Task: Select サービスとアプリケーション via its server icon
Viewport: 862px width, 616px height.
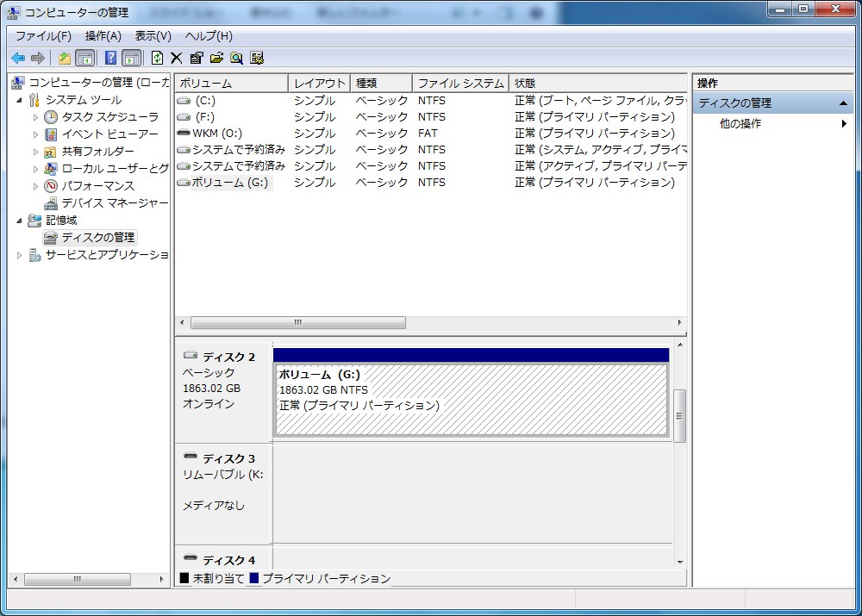Action: tap(34, 255)
